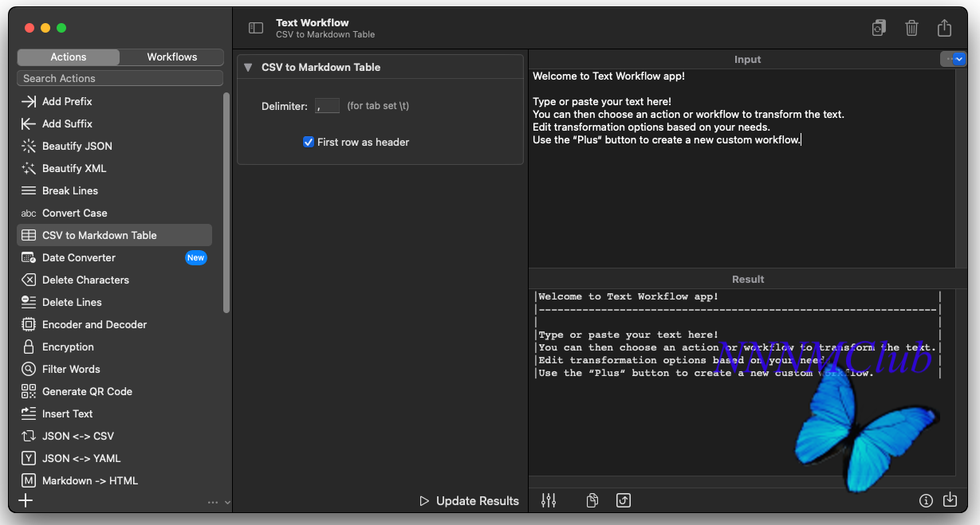Click the Encryption padlock icon

[x=29, y=347]
